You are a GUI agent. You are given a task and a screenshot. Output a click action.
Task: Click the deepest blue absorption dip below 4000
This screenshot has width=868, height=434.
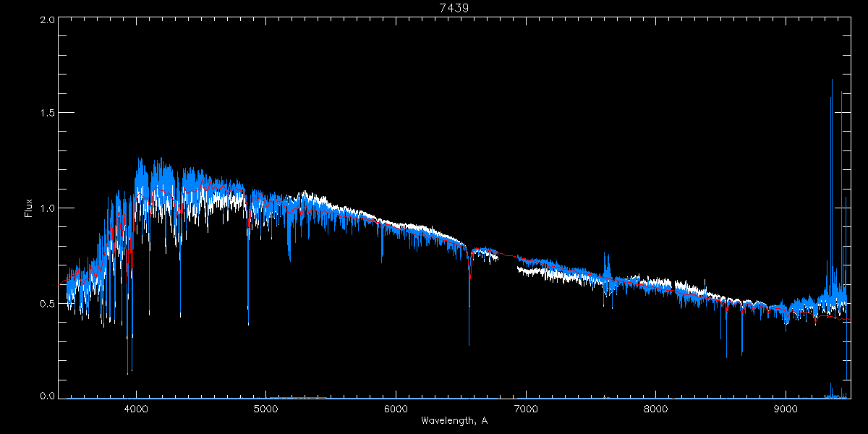click(128, 373)
